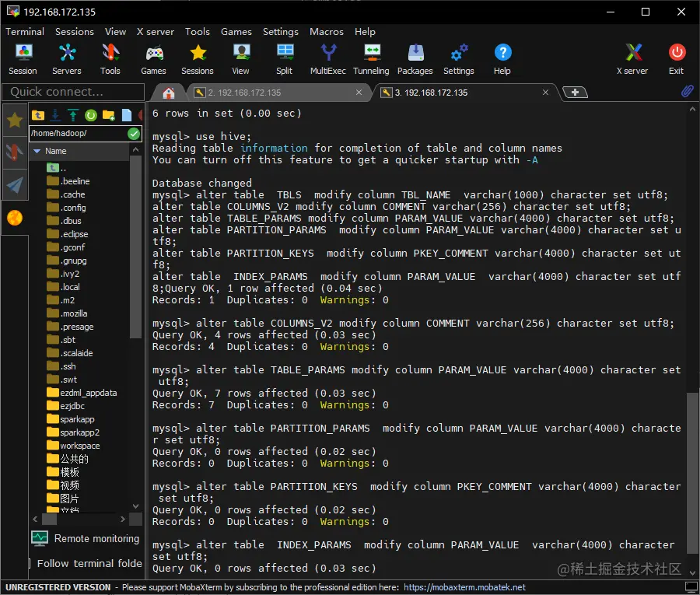The height and width of the screenshot is (595, 700).
Task: Create new folder icon in SFTP toolbar
Action: pyautogui.click(x=108, y=116)
